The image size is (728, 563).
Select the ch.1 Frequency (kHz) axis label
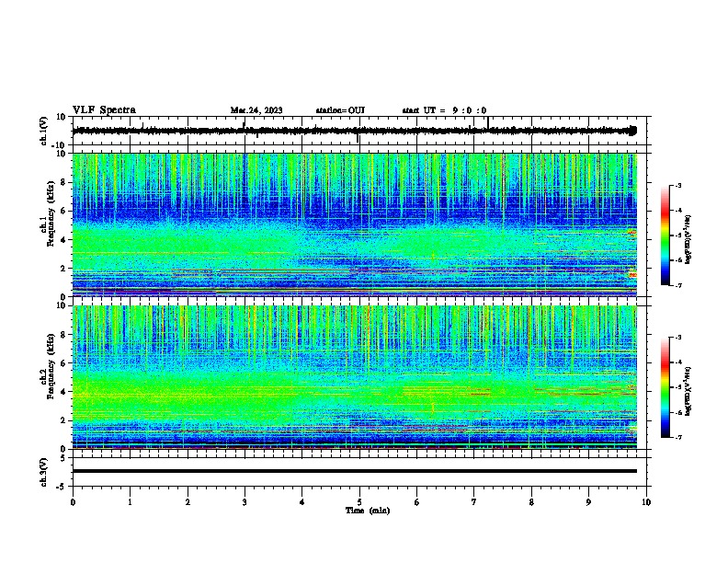click(48, 213)
